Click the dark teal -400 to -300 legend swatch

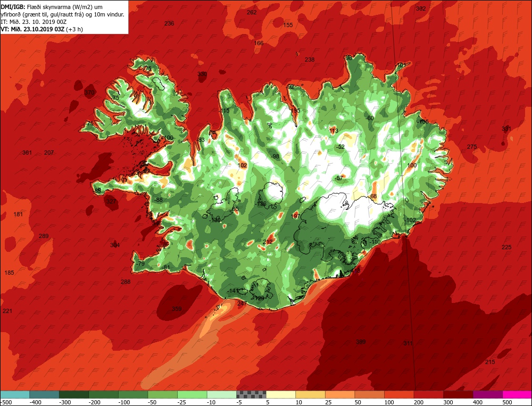point(45,394)
